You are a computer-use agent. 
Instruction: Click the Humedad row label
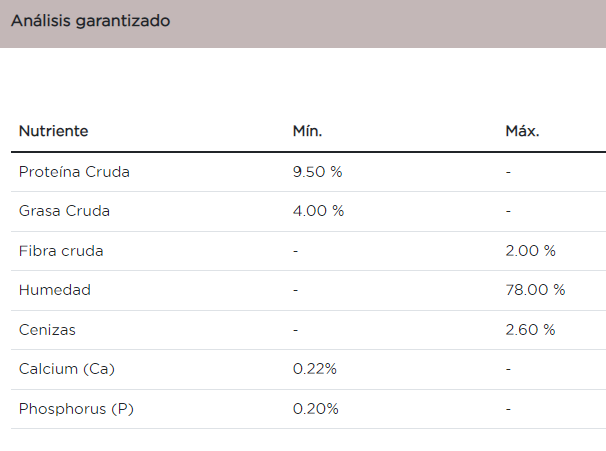click(55, 290)
